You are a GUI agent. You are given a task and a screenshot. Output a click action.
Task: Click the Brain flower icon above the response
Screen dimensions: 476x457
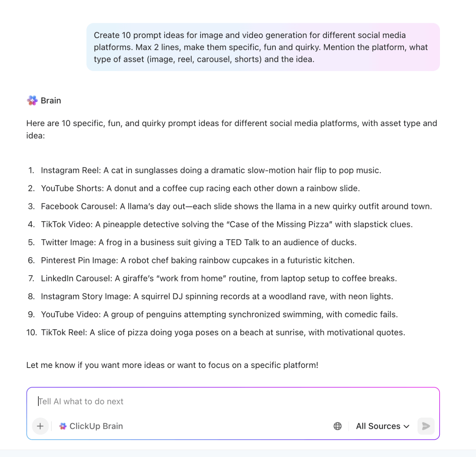pos(32,100)
